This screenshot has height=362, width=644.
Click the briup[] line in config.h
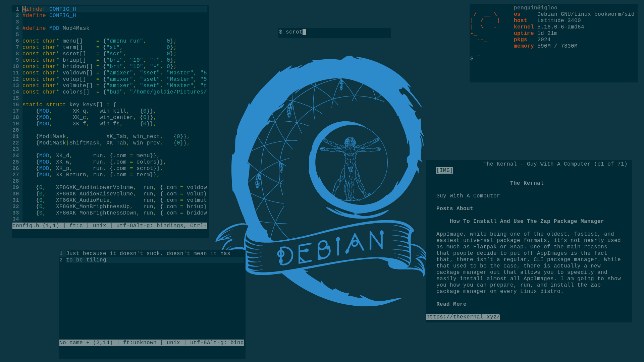click(x=100, y=60)
